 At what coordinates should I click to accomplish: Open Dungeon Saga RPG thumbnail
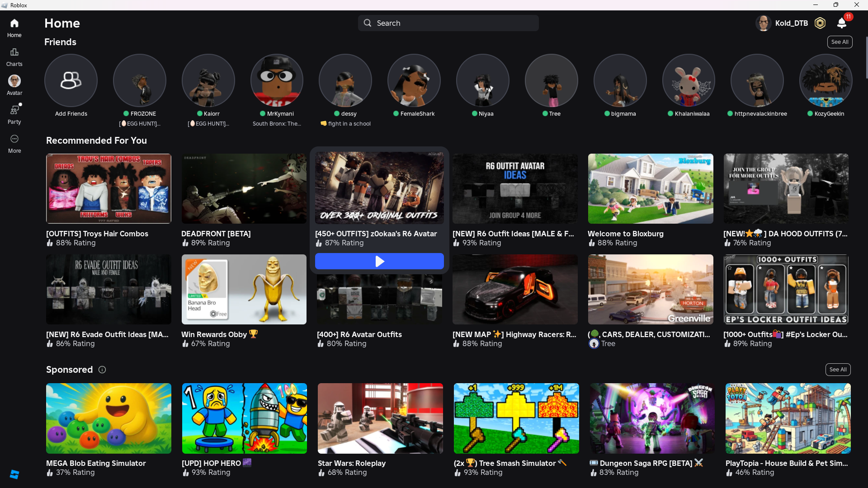652,418
